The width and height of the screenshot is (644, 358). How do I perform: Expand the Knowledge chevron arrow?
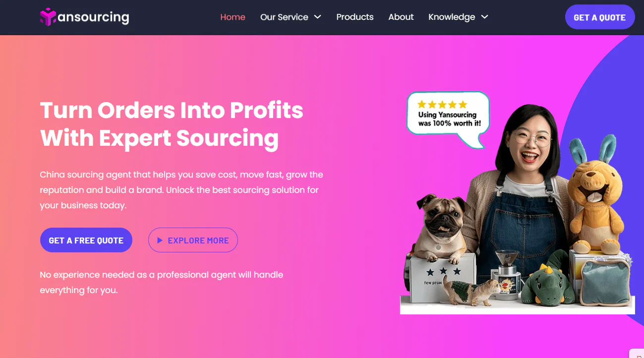click(484, 17)
